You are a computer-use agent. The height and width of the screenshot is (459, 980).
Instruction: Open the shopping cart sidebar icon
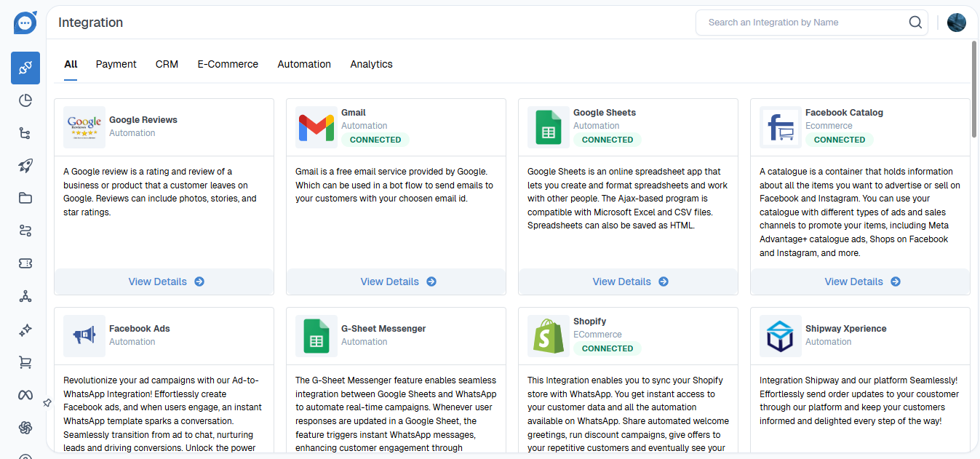pos(25,362)
